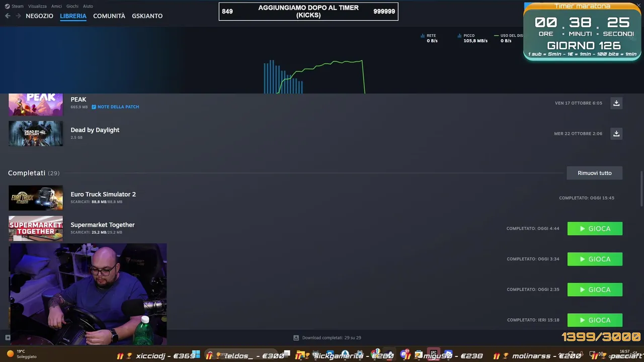Switch to the COMUNITÀ tab

point(109,16)
